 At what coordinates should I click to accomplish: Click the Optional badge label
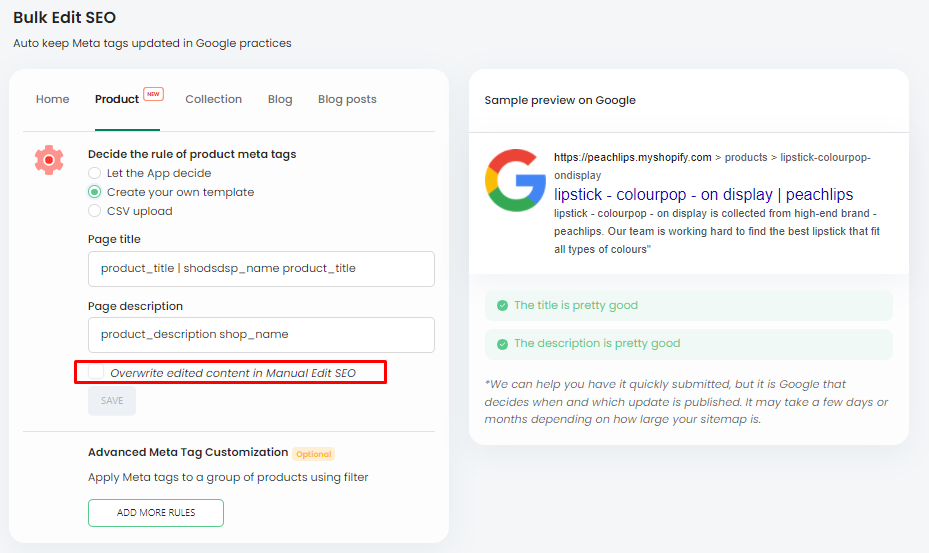coord(313,454)
